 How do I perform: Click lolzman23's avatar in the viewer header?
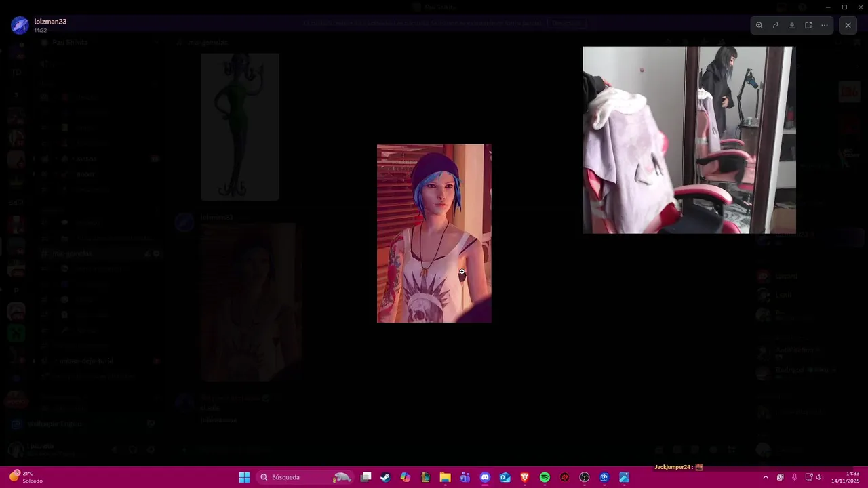pyautogui.click(x=20, y=25)
